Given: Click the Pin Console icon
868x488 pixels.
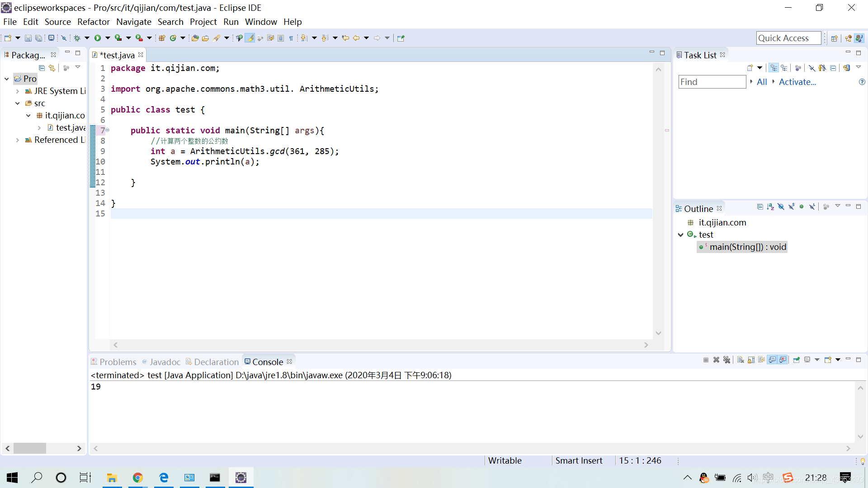Looking at the screenshot, I should click(x=797, y=360).
